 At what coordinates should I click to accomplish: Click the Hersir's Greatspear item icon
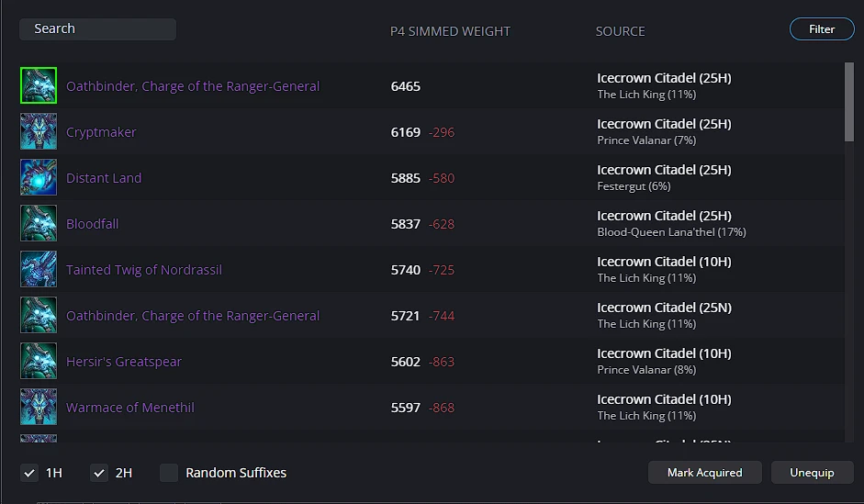(39, 362)
